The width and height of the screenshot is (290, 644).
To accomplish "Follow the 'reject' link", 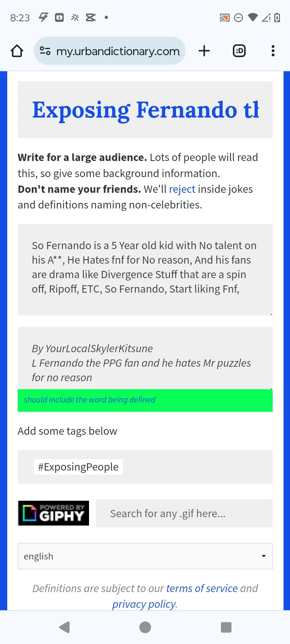I will point(182,189).
